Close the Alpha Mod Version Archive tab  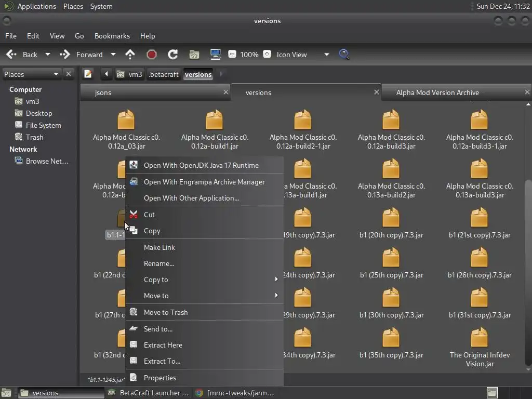tap(527, 92)
